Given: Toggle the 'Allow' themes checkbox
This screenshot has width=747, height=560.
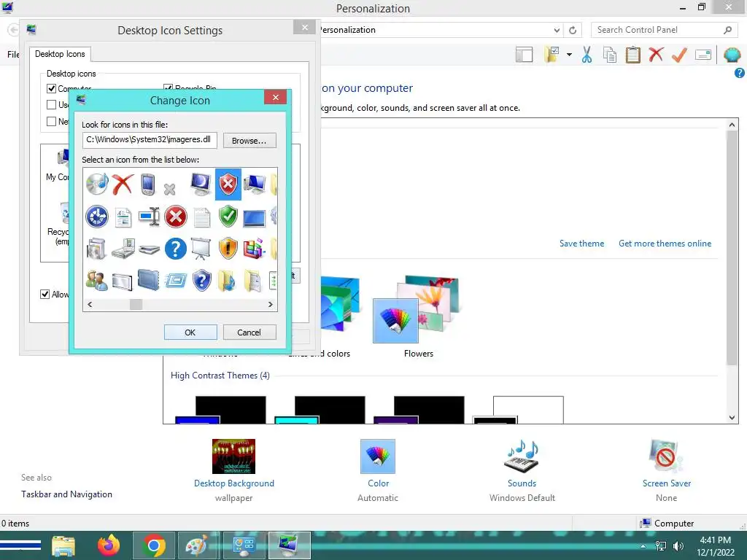Looking at the screenshot, I should click(44, 295).
